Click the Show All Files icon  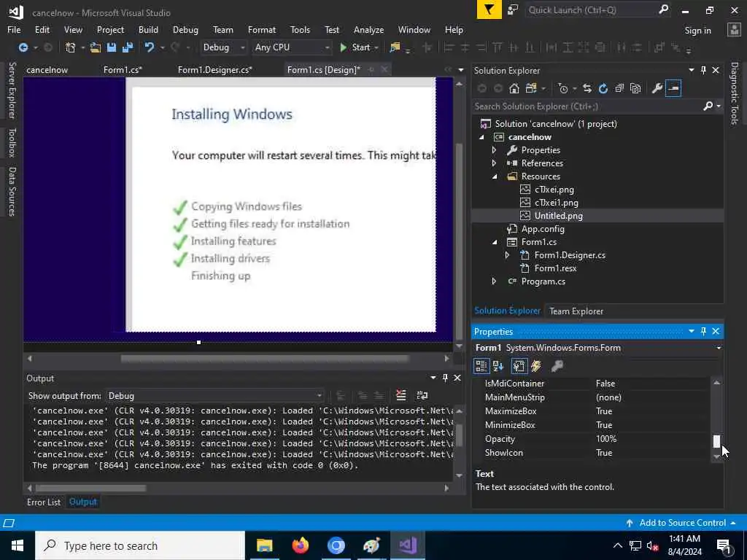coord(635,88)
